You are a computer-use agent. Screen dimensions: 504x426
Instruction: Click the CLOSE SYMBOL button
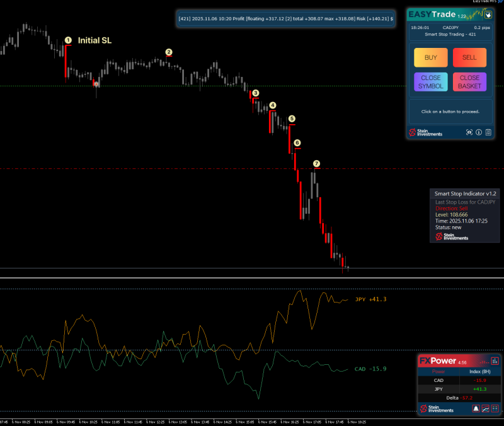tap(430, 81)
